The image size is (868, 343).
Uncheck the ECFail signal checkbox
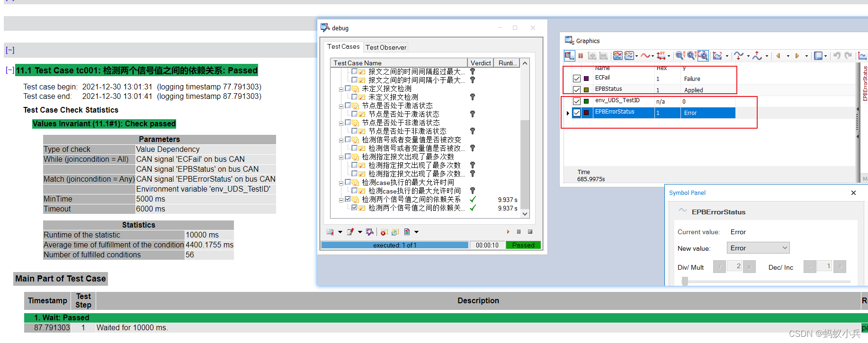coord(576,79)
